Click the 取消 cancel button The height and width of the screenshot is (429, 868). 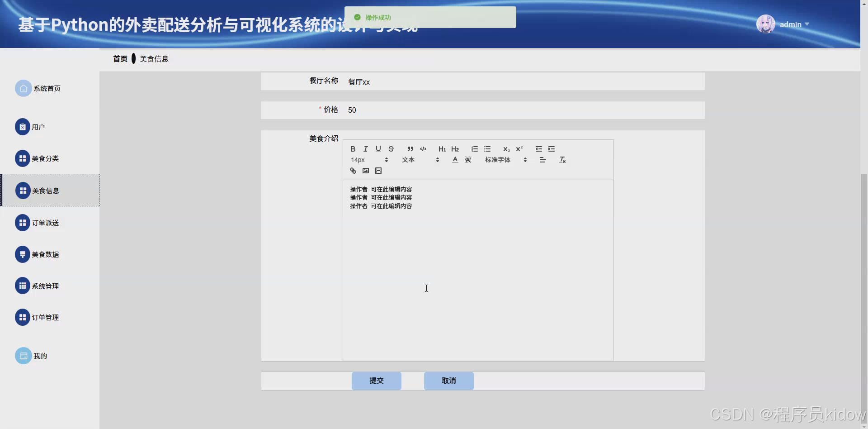click(448, 381)
